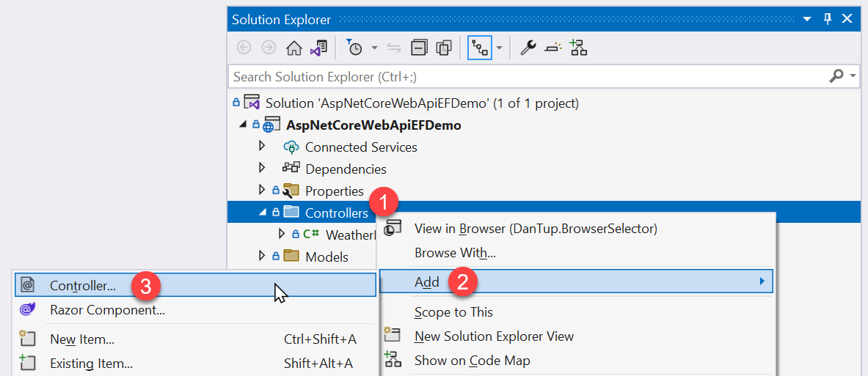Click the Razor Component purple icon
The image size is (868, 376).
coord(27,309)
